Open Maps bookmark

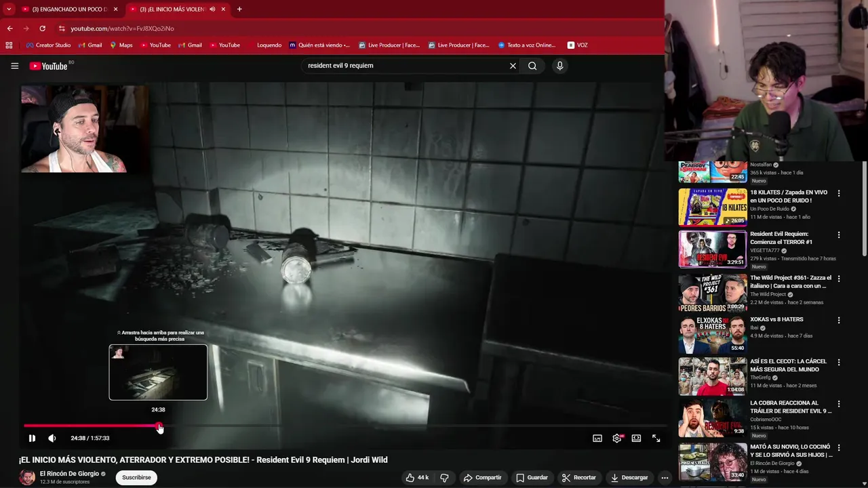coord(121,45)
